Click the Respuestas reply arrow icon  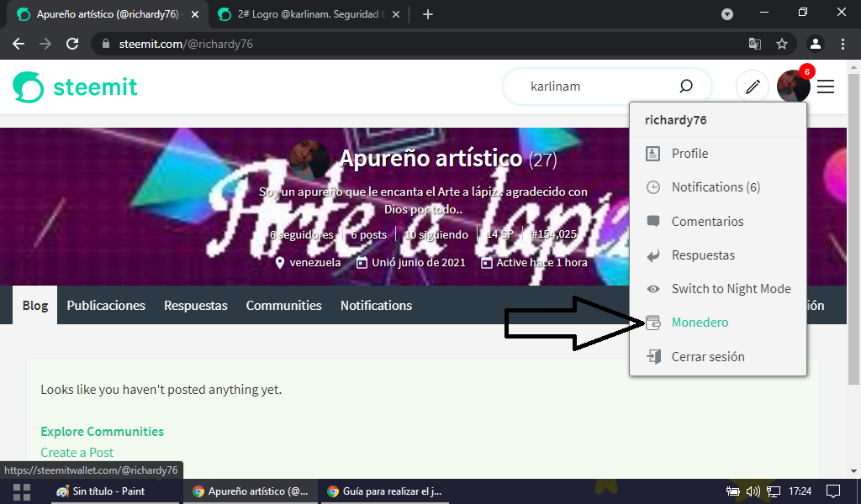(652, 255)
